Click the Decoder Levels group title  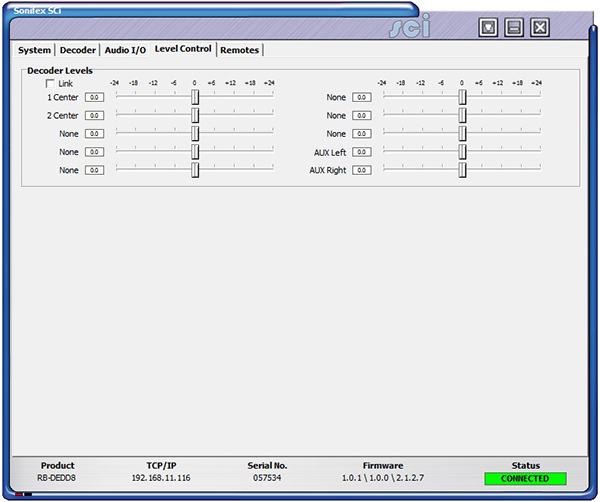click(60, 71)
